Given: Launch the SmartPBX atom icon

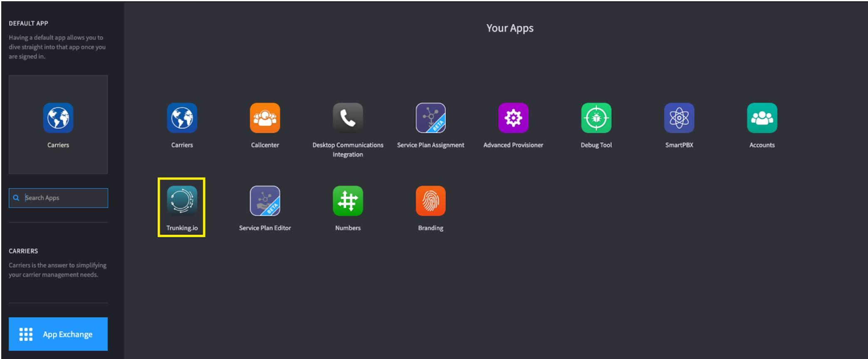Looking at the screenshot, I should [x=679, y=118].
